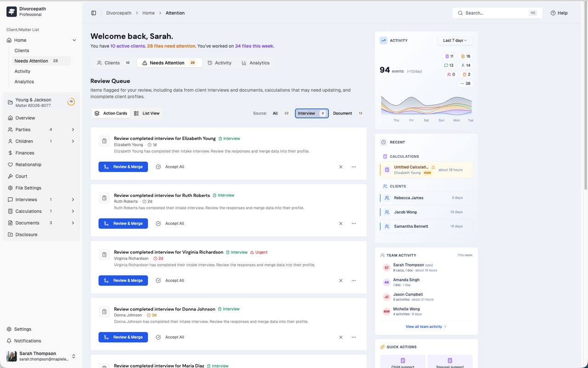The image size is (588, 368).
Task: Open Activity in the sidebar Home menu
Action: click(23, 71)
